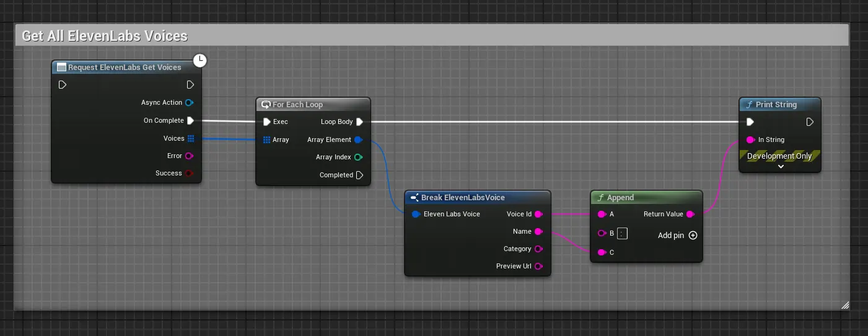This screenshot has width=868, height=336.
Task: Select the Return Value pin on Append
Action: tap(690, 214)
